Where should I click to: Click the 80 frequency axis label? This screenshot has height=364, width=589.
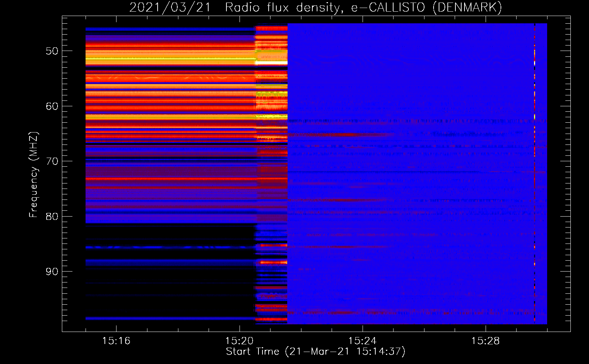point(52,217)
